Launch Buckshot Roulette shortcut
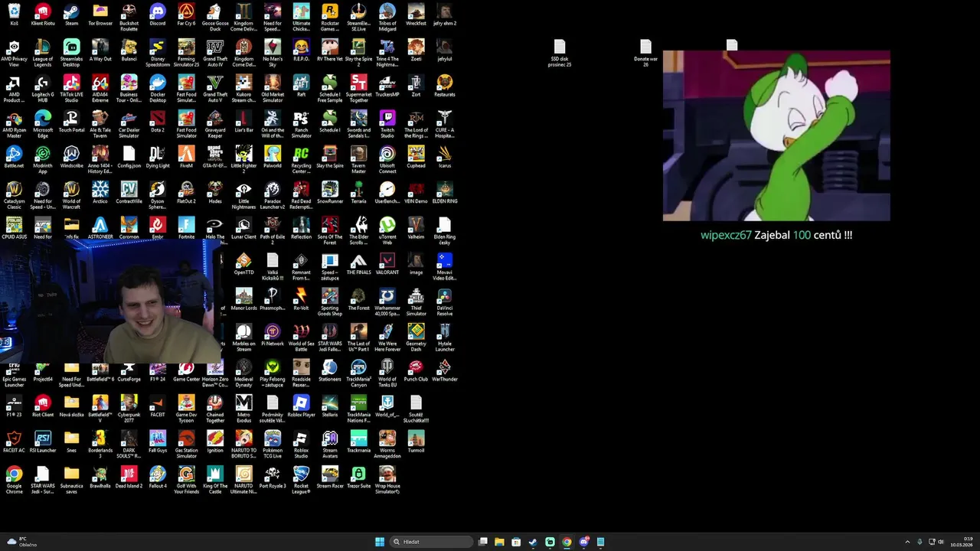Viewport: 980px width, 551px height. pyautogui.click(x=129, y=17)
